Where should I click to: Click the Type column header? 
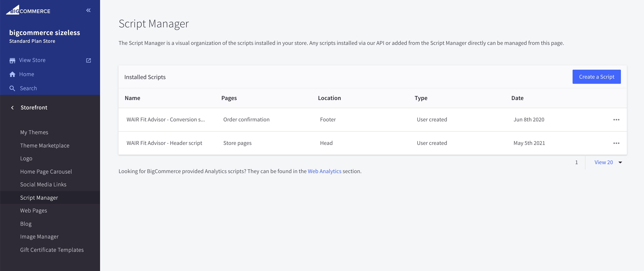click(421, 98)
